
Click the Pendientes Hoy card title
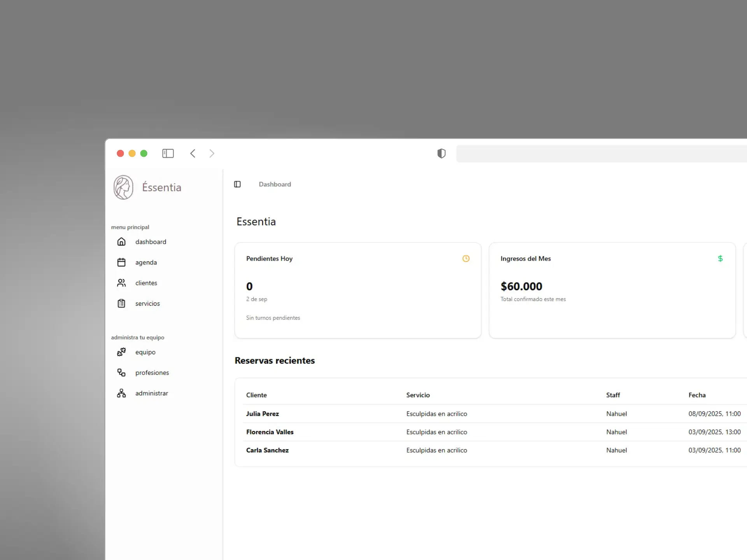coord(269,259)
